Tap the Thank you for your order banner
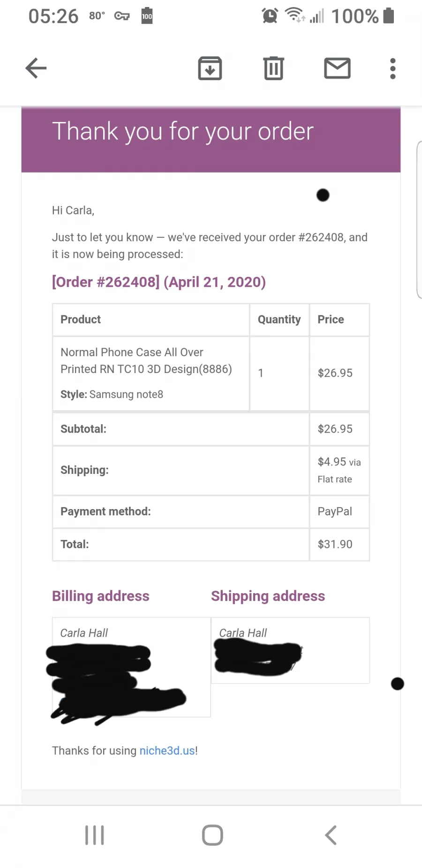422x868 pixels. coord(211,140)
